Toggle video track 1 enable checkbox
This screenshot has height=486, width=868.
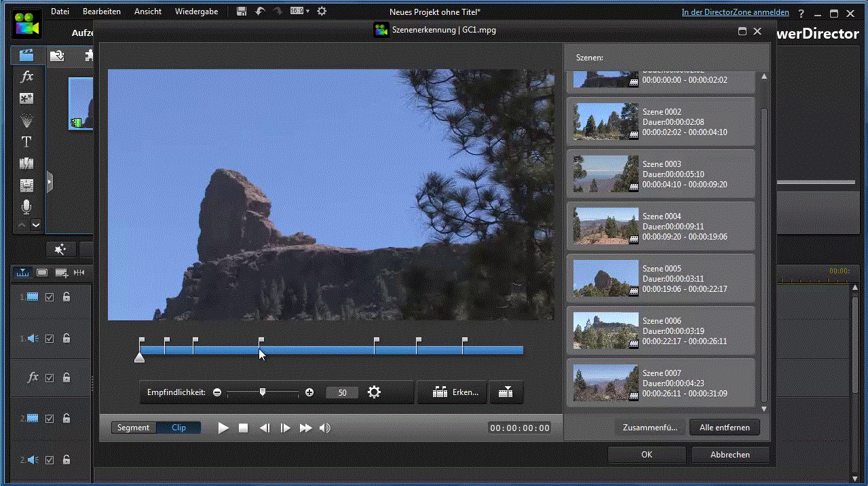50,297
